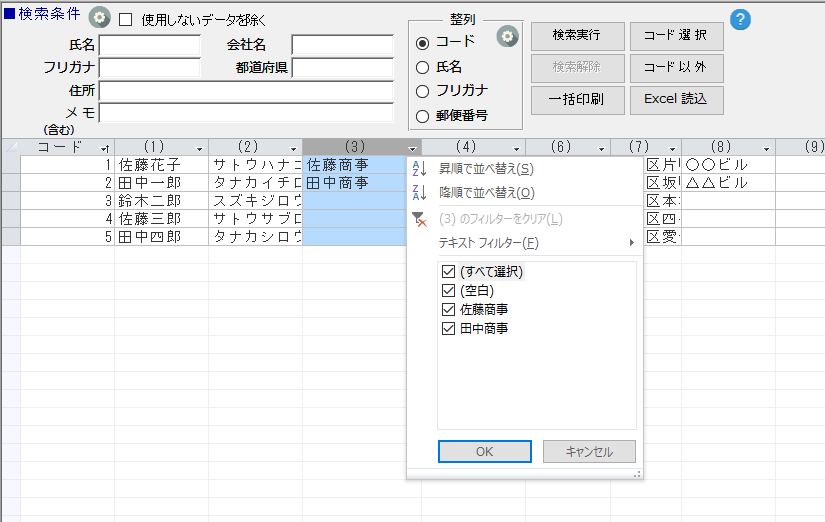Viewport: 825px width, 522px height.
Task: Choose 降順で並べ替え from the filter menu
Action: [487, 193]
